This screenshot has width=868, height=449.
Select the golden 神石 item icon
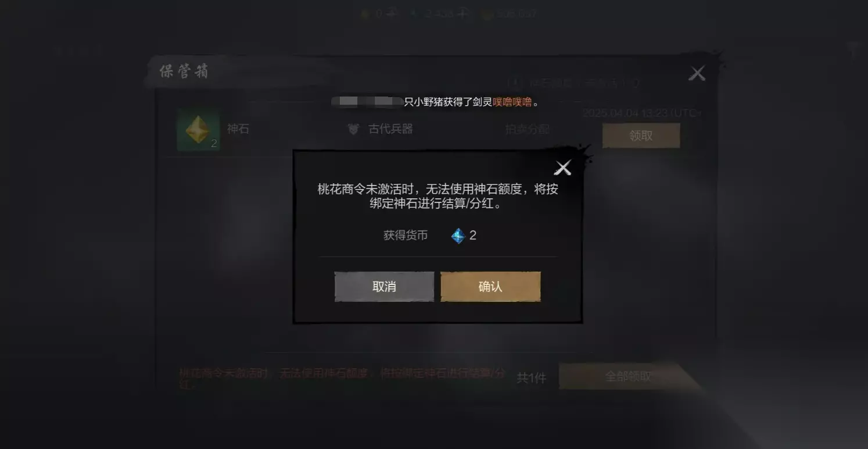click(x=198, y=130)
